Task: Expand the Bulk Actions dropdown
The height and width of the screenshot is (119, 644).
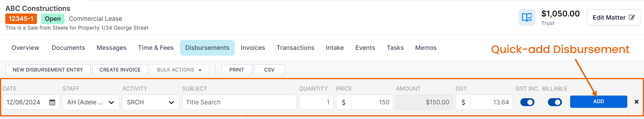Action: click(179, 70)
